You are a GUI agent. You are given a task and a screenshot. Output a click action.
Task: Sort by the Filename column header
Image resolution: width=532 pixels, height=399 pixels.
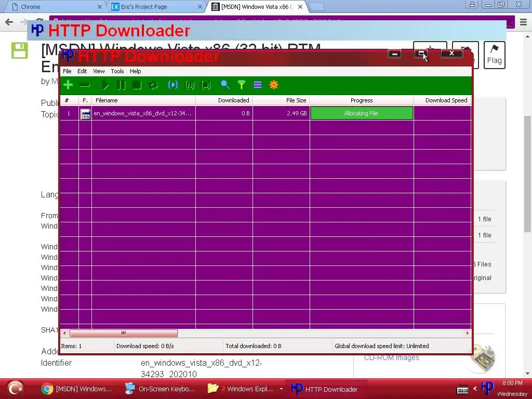coord(143,100)
